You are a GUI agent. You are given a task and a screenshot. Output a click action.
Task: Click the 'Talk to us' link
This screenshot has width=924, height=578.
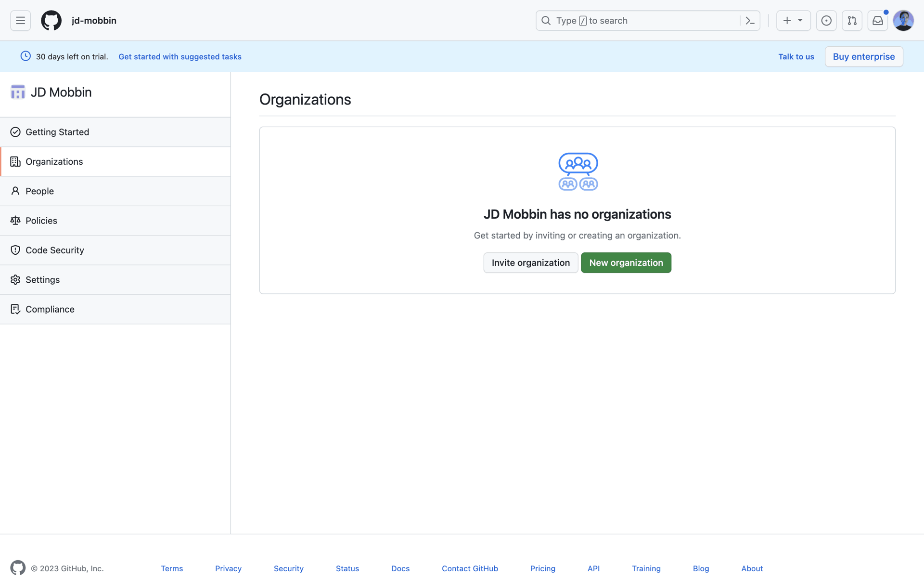point(796,56)
